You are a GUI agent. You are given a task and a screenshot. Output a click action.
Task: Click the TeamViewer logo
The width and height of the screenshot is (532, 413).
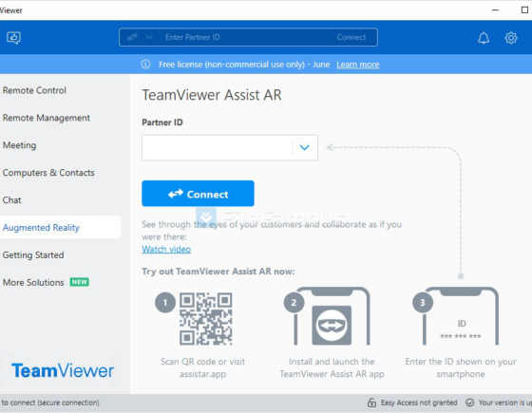[x=63, y=370]
